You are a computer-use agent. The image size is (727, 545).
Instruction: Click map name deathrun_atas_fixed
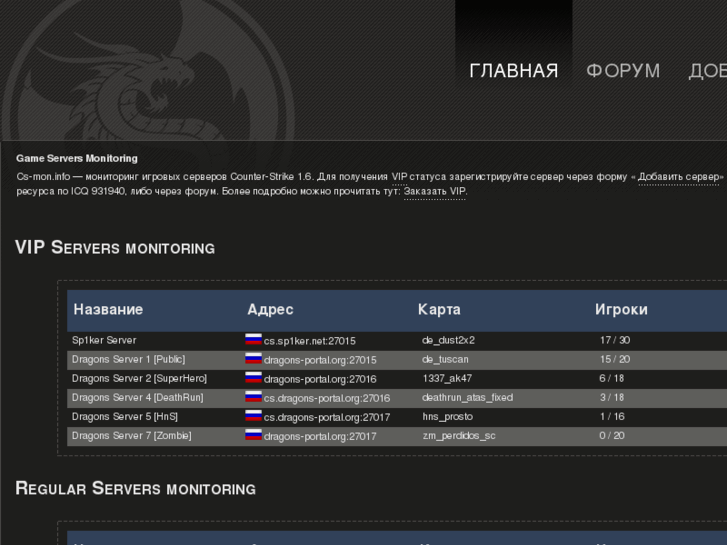(x=467, y=398)
